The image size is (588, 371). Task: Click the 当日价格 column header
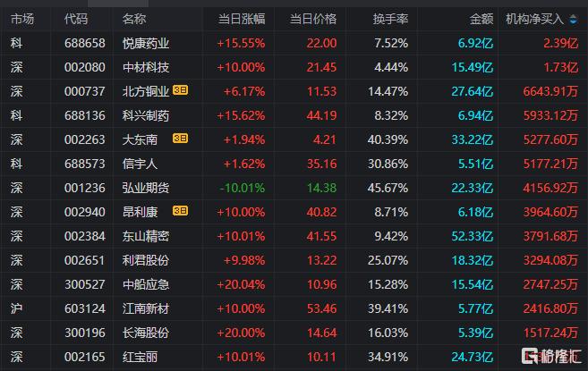pyautogui.click(x=313, y=18)
